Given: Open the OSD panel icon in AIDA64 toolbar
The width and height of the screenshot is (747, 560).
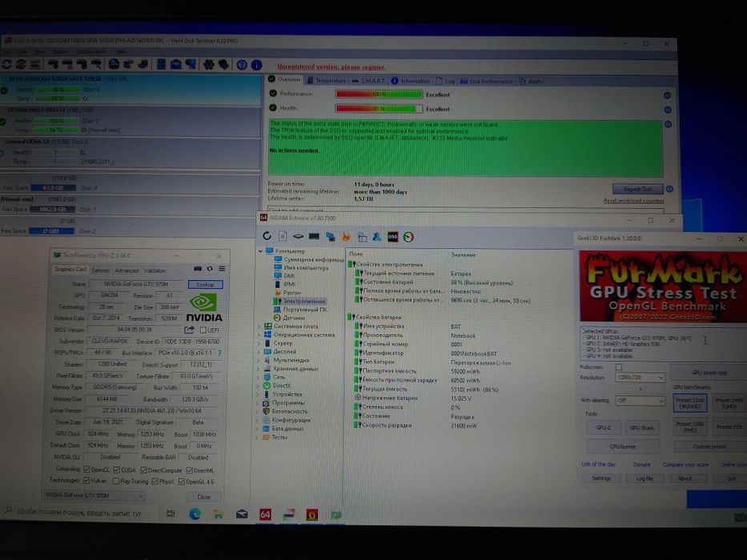Looking at the screenshot, I should click(392, 237).
